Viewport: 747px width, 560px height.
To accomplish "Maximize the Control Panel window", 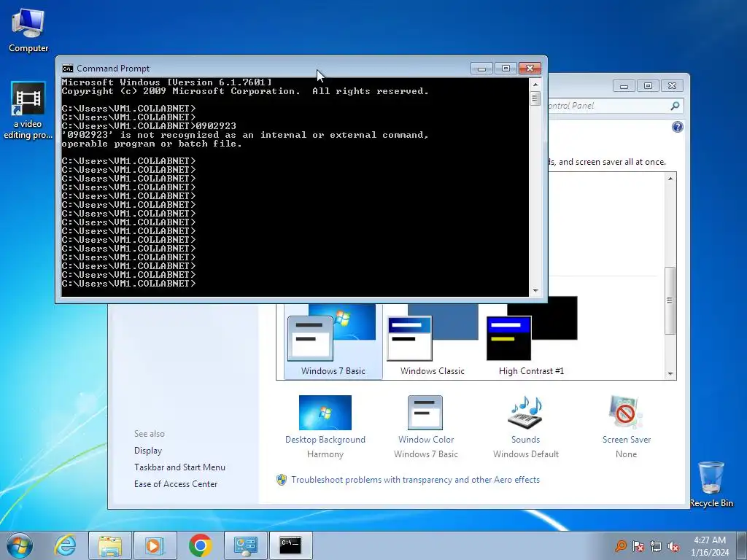I will (x=648, y=86).
